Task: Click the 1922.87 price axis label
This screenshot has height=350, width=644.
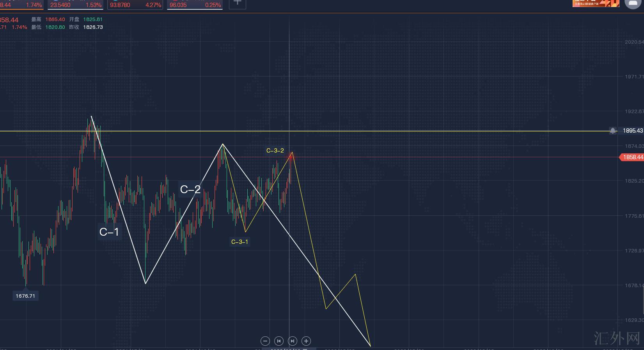Action: click(x=634, y=111)
